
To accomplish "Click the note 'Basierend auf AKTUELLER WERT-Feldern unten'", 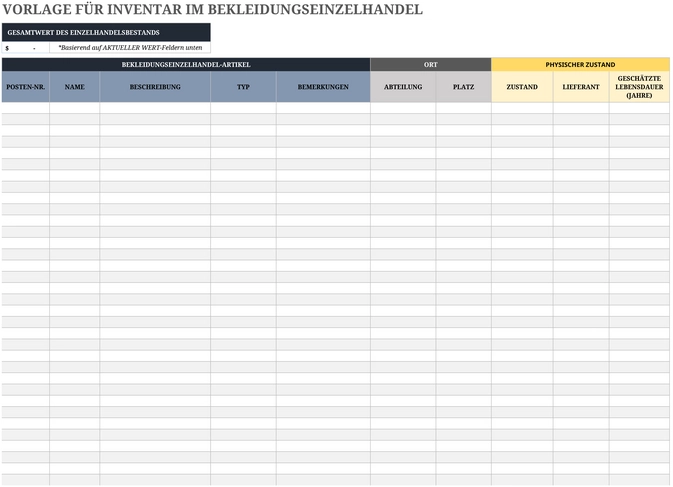I will [130, 48].
